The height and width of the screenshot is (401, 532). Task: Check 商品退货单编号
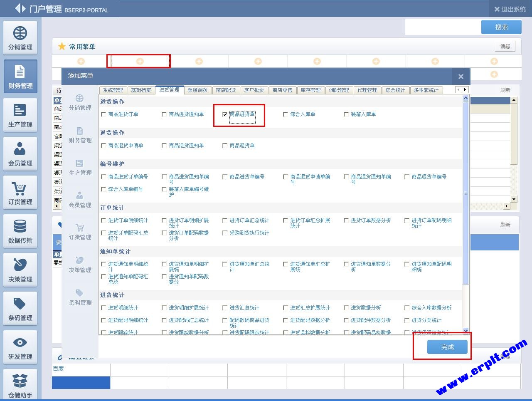pyautogui.click(x=407, y=177)
